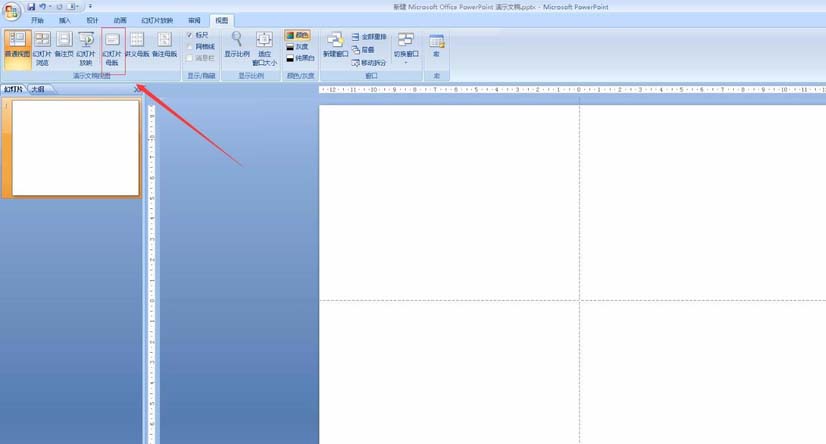Switch to the 开始 ribbon tab

(37, 21)
